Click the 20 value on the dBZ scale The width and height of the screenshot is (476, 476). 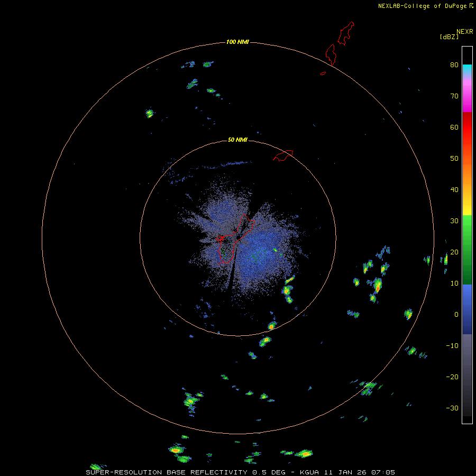point(454,252)
